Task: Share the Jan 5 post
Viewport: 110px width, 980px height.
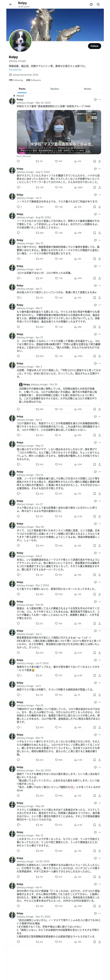Action: pos(99,207)
